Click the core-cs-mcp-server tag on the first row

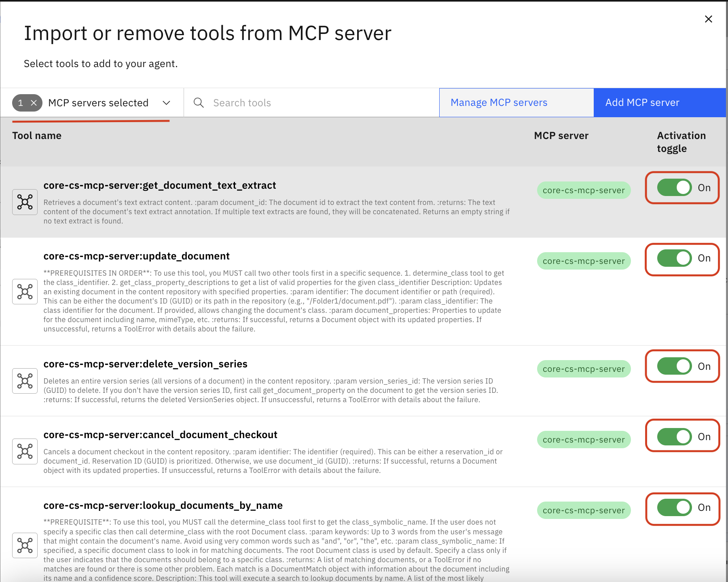pos(584,190)
